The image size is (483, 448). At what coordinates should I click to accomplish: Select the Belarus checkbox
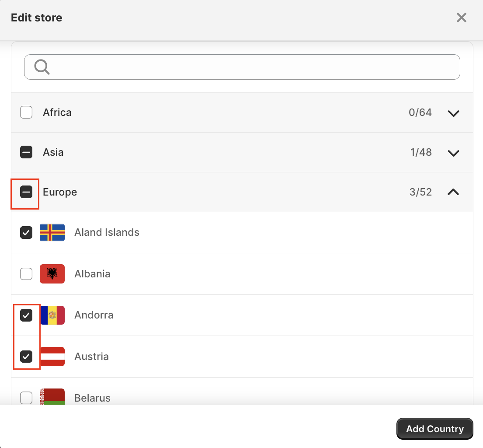point(26,398)
